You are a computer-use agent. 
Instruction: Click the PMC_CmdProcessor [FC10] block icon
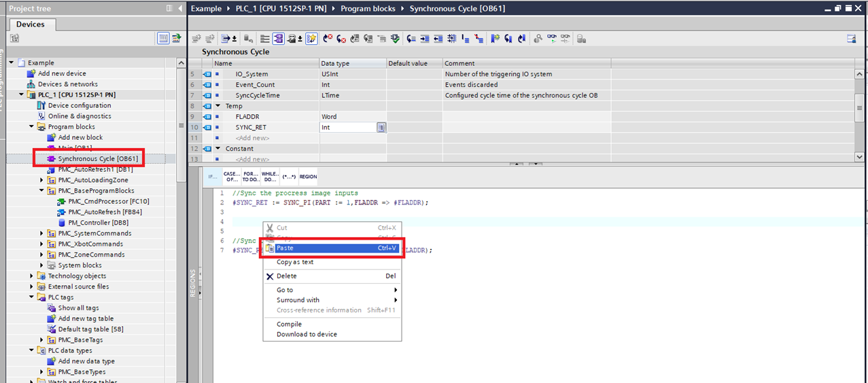(x=62, y=202)
